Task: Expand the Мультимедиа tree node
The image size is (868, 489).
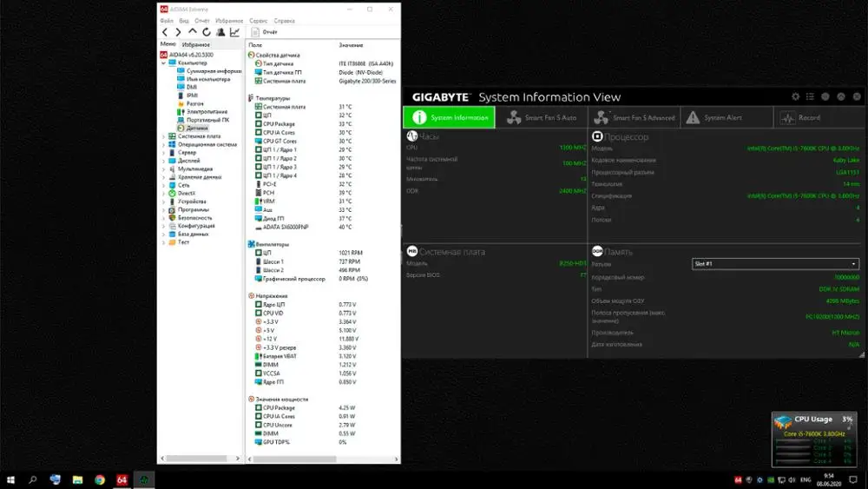Action: coord(164,169)
